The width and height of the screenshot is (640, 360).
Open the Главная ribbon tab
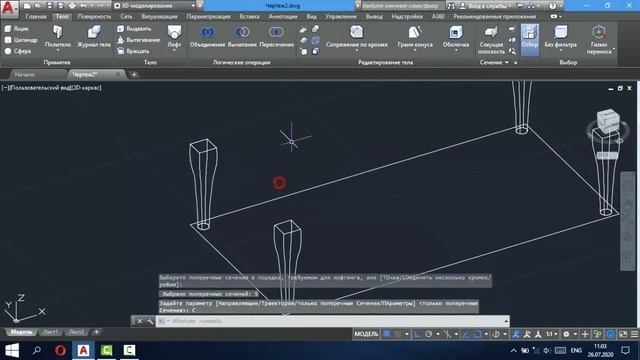pyautogui.click(x=36, y=17)
